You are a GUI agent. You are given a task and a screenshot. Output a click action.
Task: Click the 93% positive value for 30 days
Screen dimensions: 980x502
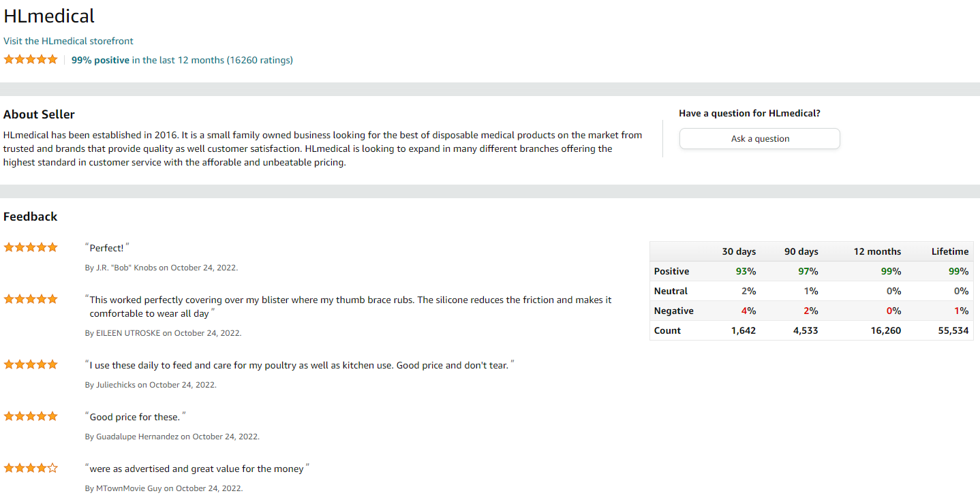click(746, 271)
